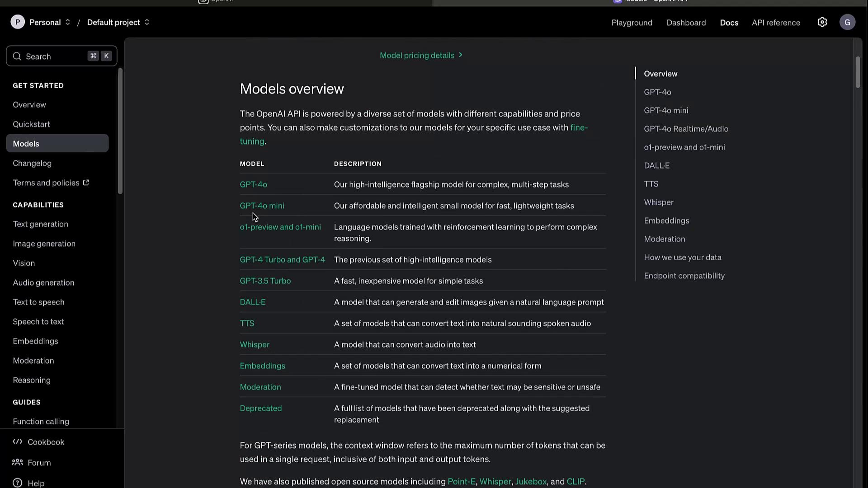Open the settings gear icon

[822, 22]
